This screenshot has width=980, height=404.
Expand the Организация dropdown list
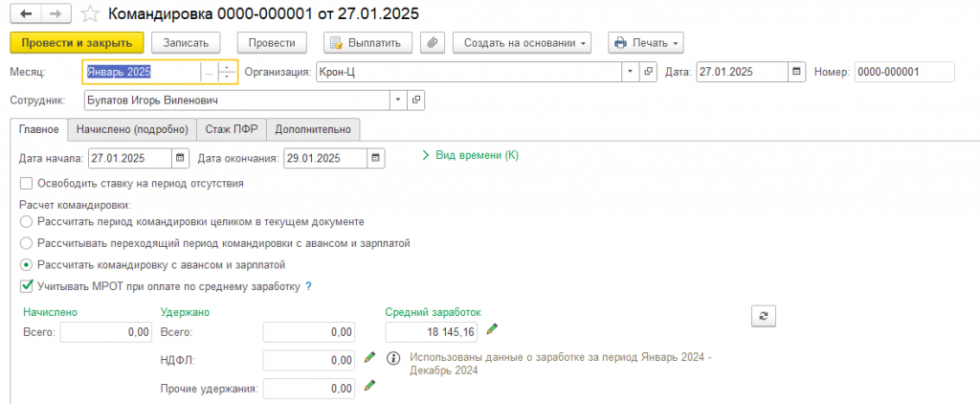[x=632, y=72]
